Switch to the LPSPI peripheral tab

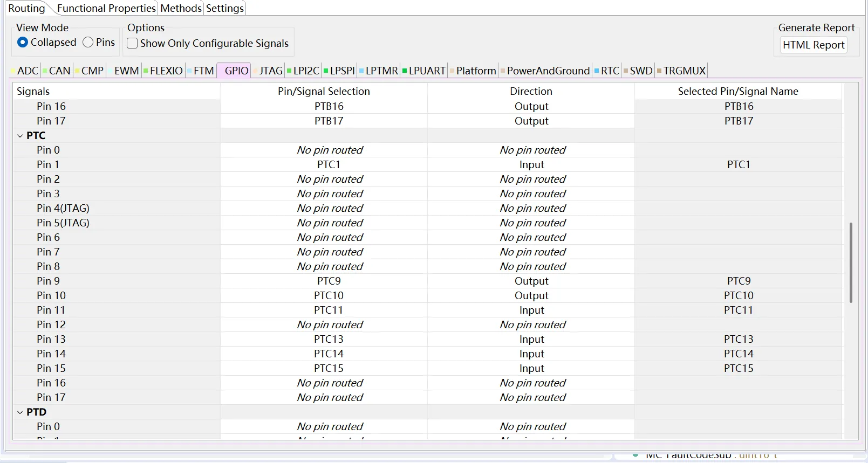(x=339, y=71)
